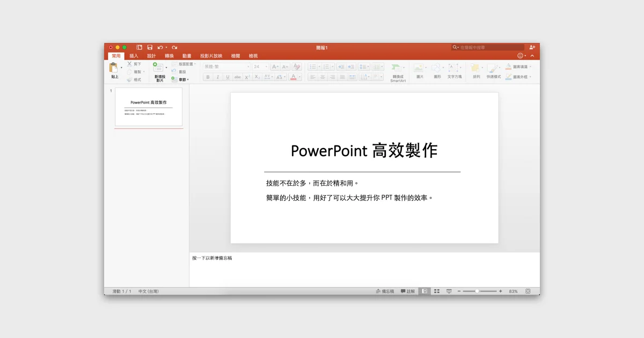Image resolution: width=644 pixels, height=338 pixels.
Task: Click the Save disk icon in title bar
Action: 150,48
